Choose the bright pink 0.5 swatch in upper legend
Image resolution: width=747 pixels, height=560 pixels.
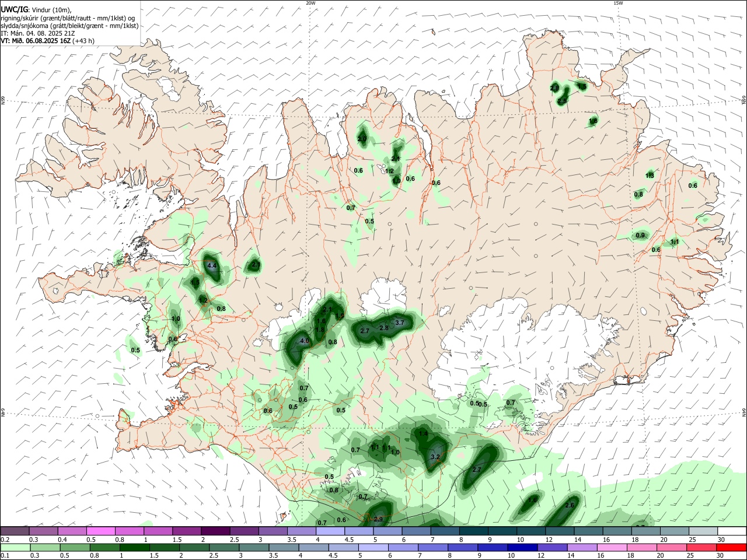[x=101, y=531]
